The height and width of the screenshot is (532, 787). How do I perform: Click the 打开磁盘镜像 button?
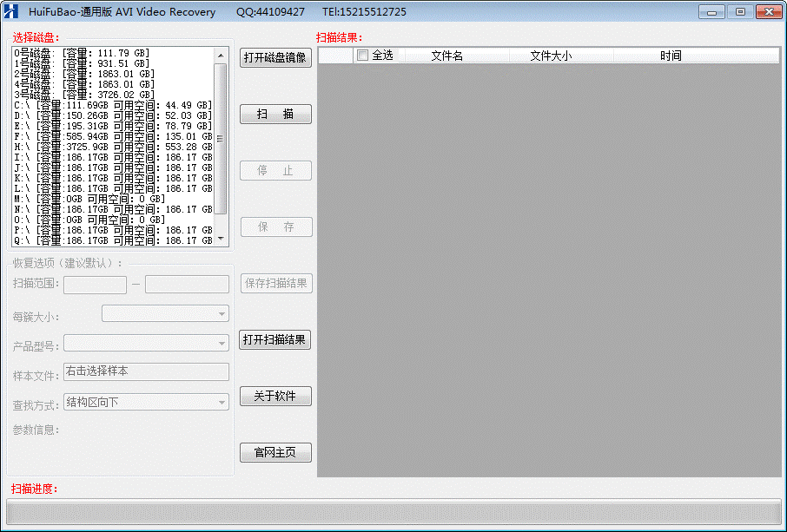275,58
